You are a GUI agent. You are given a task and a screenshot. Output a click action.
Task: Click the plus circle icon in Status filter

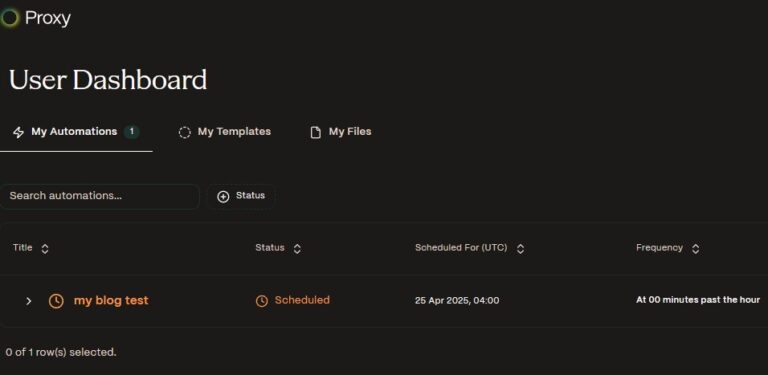click(223, 196)
